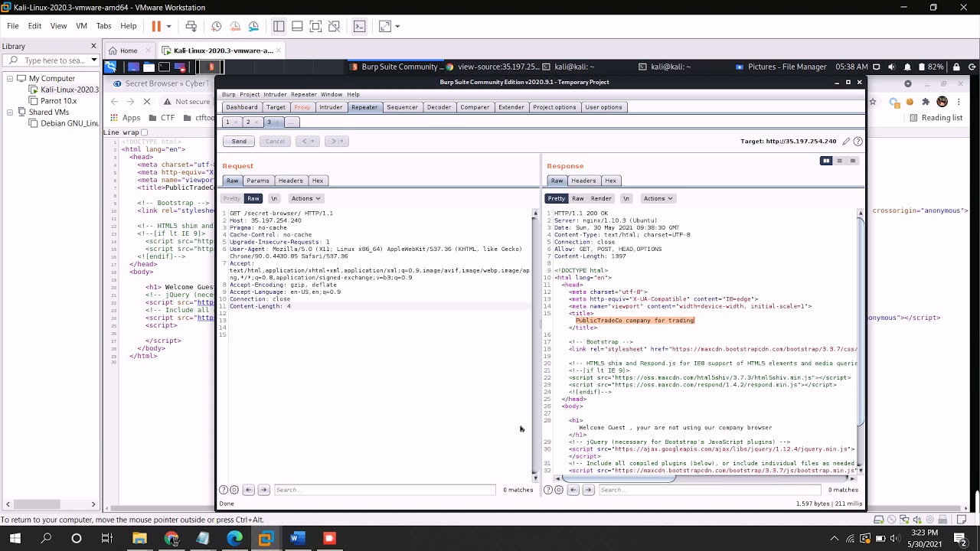Toggle Line wrap checkbox in view-source page
The height and width of the screenshot is (551, 980).
tap(144, 132)
